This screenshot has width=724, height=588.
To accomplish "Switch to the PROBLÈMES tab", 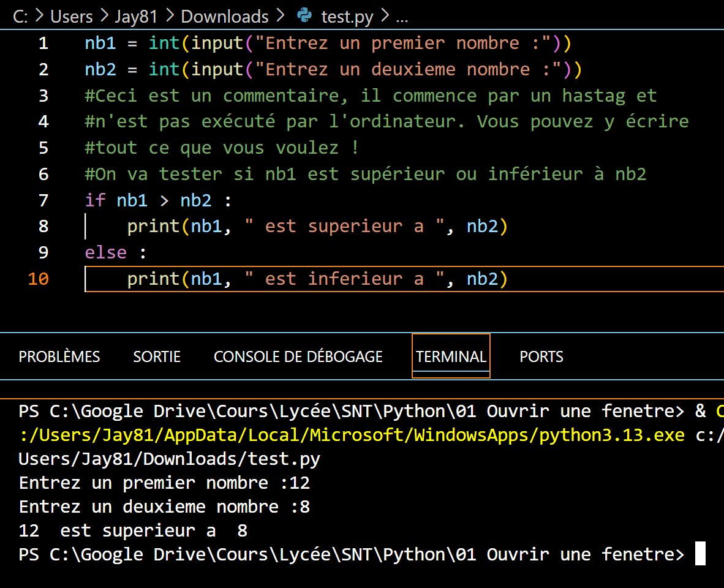I will tap(59, 356).
